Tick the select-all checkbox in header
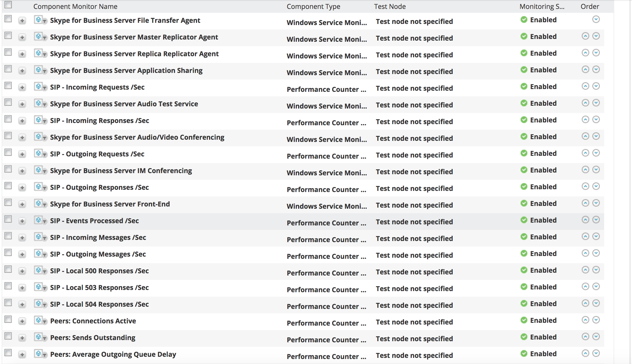The width and height of the screenshot is (632, 364). [x=8, y=5]
